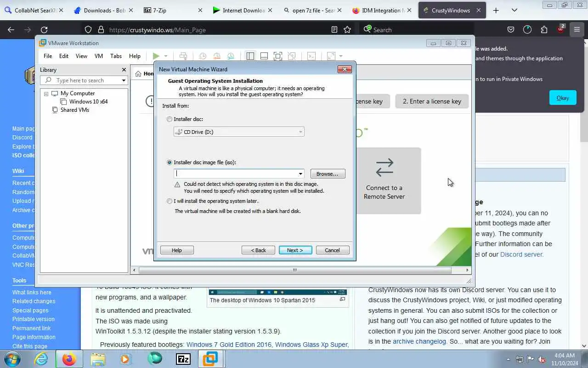Screen dimensions: 588x368
Task: Toggle the thumbnail bar toolbar icon
Action: 264,56
